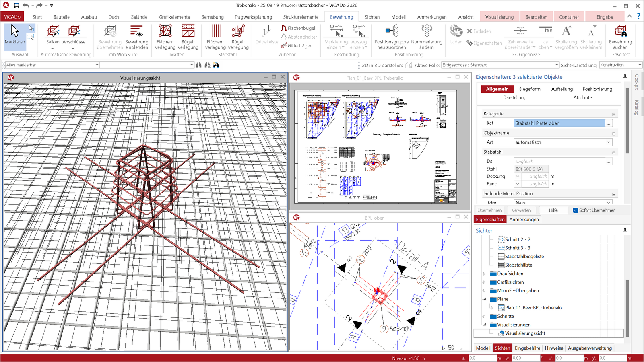Switch to the Tragwerksplanung ribbon tab
The image size is (644, 362).
point(253,17)
